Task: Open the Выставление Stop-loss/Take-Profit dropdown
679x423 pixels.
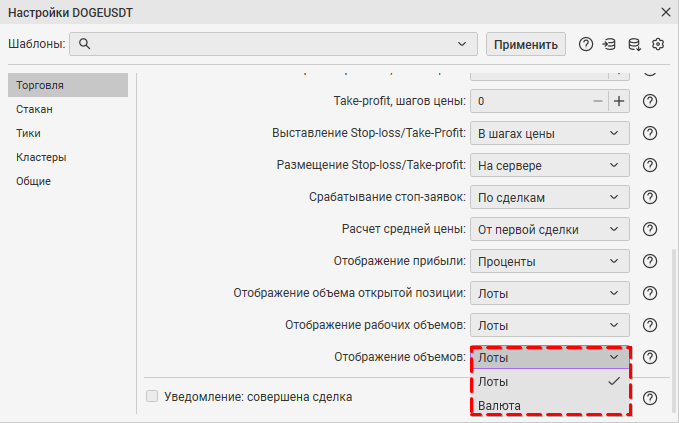Action: point(549,133)
